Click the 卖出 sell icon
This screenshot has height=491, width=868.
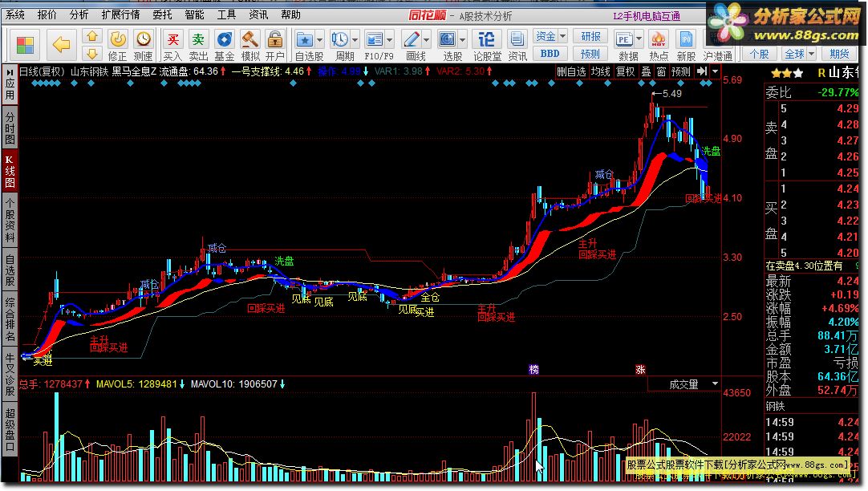coord(198,39)
